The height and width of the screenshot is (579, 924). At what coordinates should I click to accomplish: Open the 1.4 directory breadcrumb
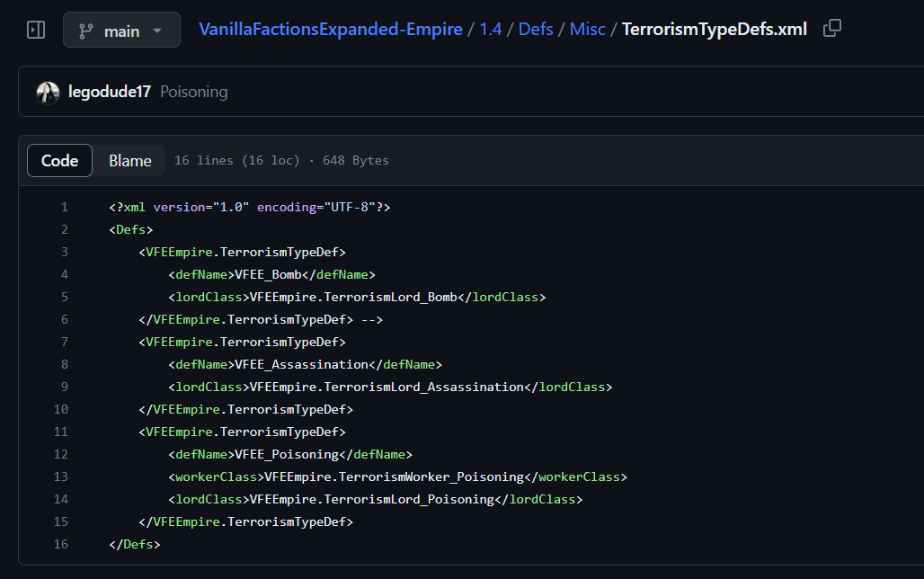click(491, 29)
